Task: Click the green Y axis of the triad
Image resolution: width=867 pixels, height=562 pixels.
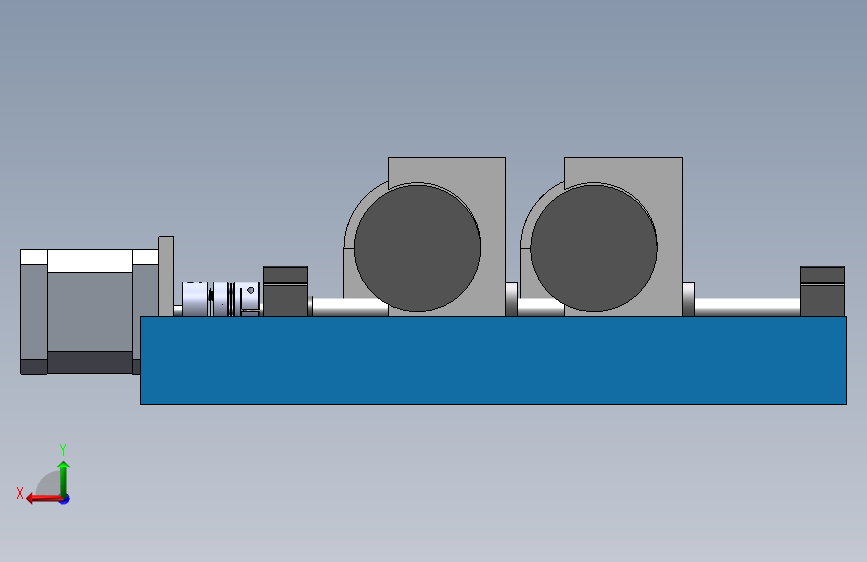Action: click(64, 479)
